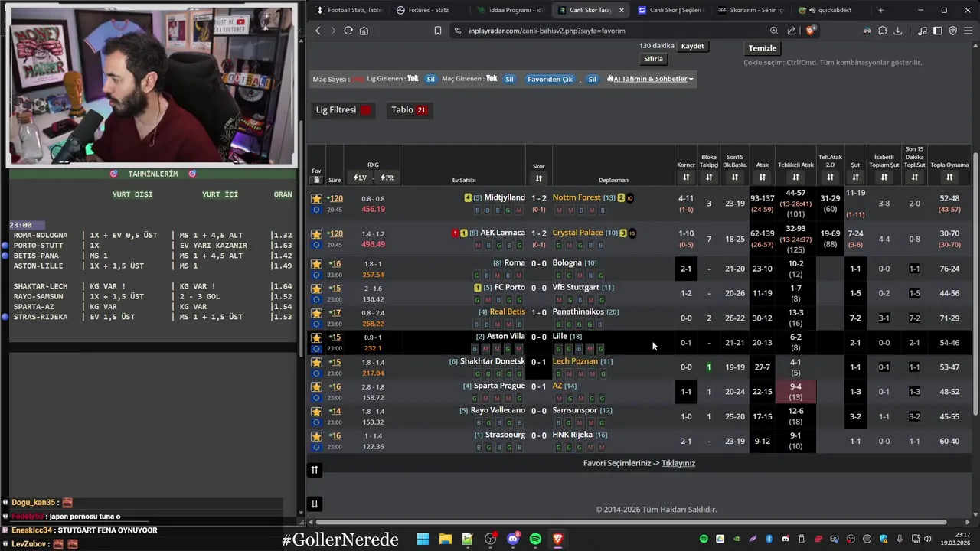Expand AI Tahmin & Sohbetler dropdown
The height and width of the screenshot is (551, 980).
tap(650, 79)
